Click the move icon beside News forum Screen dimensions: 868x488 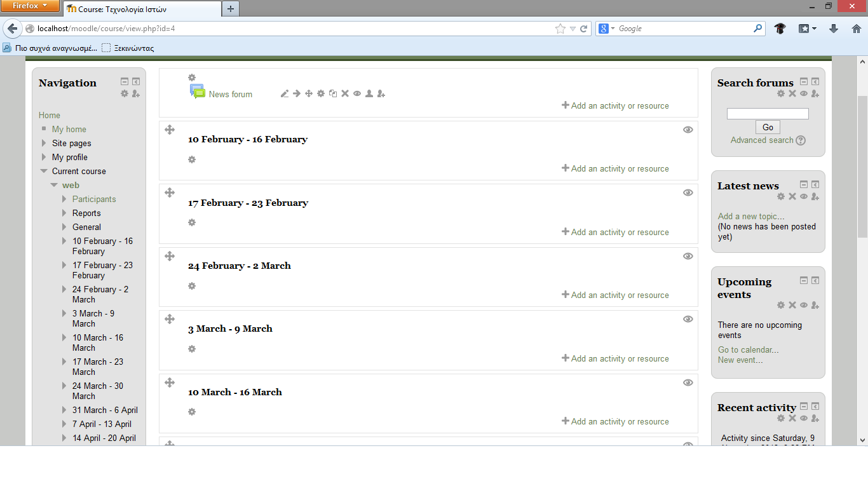pos(309,94)
